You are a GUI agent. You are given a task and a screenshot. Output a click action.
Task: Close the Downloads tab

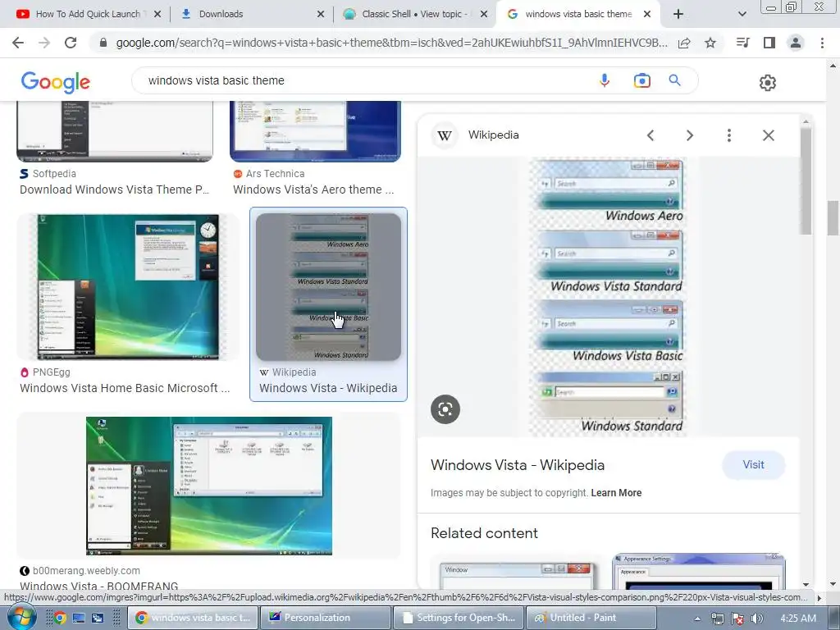tap(321, 15)
